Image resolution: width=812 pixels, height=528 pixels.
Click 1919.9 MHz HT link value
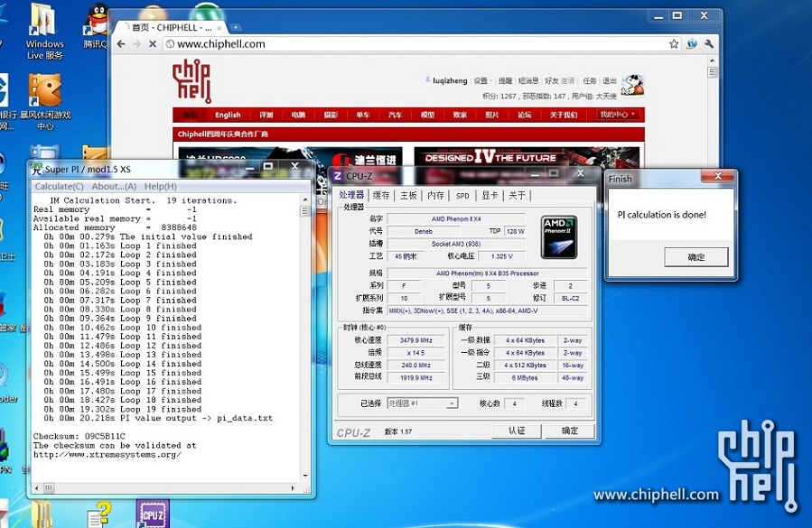[415, 378]
